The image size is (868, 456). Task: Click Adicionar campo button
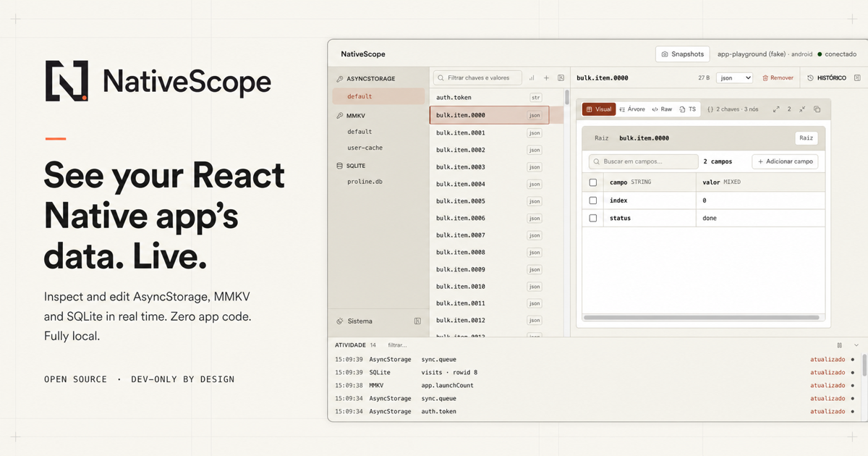pyautogui.click(x=785, y=161)
